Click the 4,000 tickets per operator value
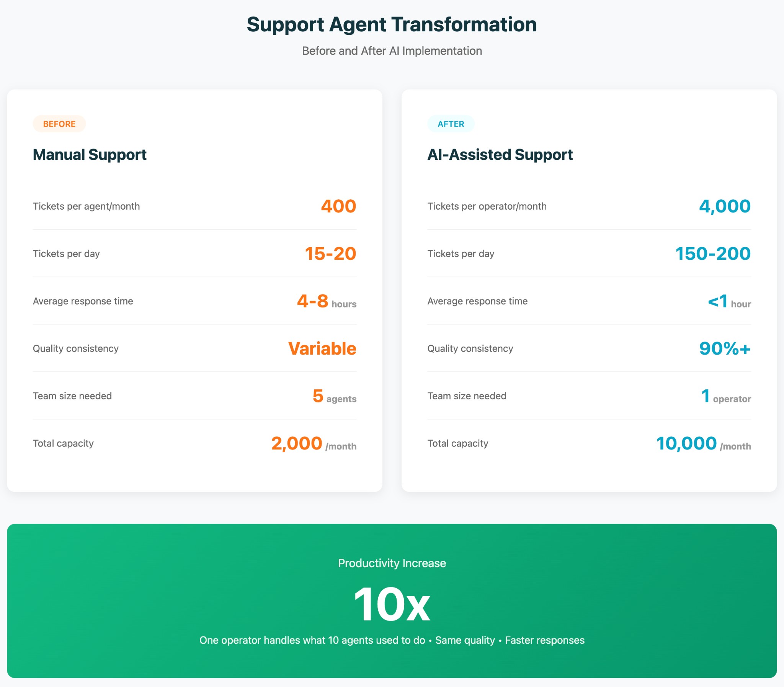Viewport: 784px width, 687px height. pyautogui.click(x=724, y=206)
